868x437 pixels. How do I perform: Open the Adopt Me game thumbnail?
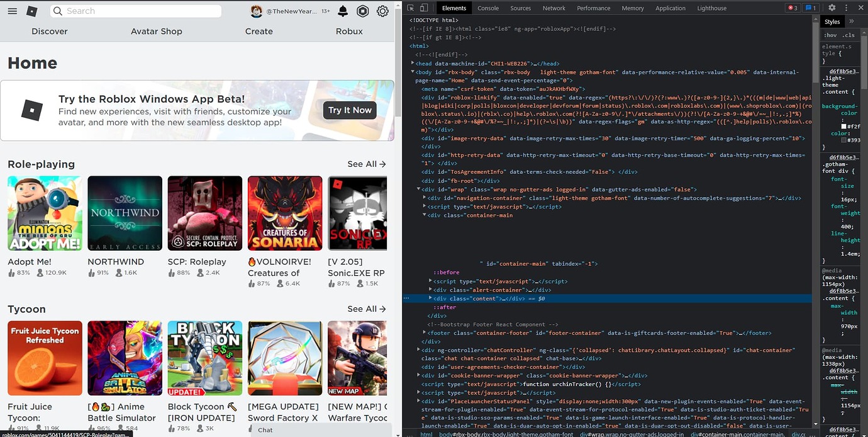pyautogui.click(x=44, y=213)
